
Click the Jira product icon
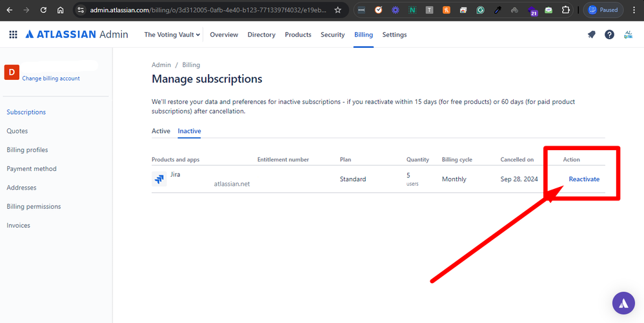159,179
